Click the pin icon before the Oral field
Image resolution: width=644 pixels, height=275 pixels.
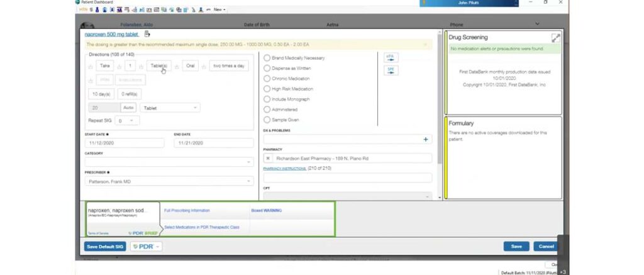[x=177, y=67]
